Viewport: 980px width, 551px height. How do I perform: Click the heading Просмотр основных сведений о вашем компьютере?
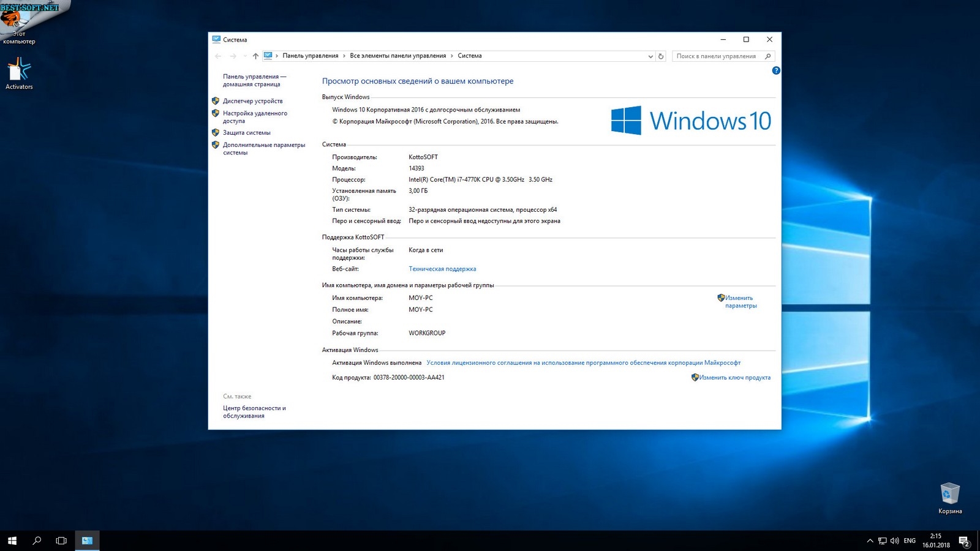click(x=418, y=81)
